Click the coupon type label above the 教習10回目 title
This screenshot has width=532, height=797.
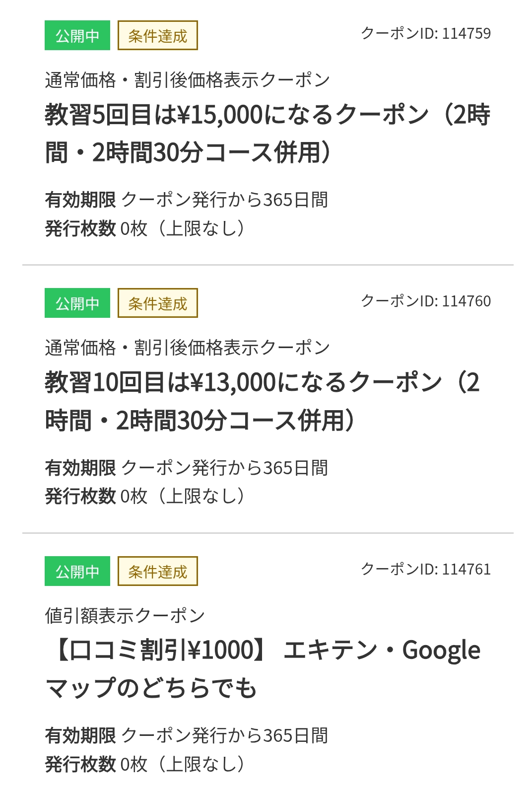tap(187, 348)
